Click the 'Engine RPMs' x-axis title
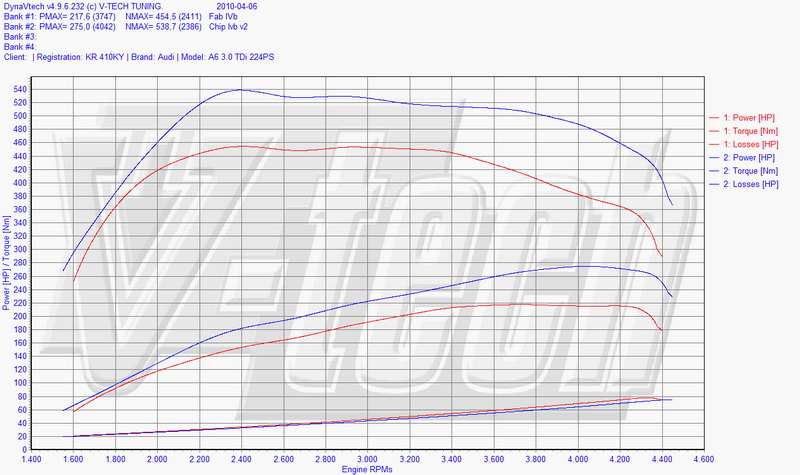This screenshot has width=800, height=475. [366, 469]
